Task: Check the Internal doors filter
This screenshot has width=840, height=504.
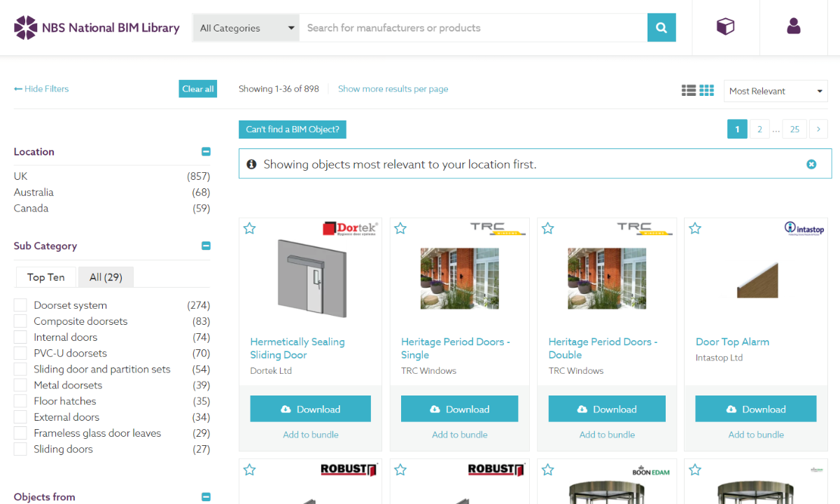Action: (20, 337)
